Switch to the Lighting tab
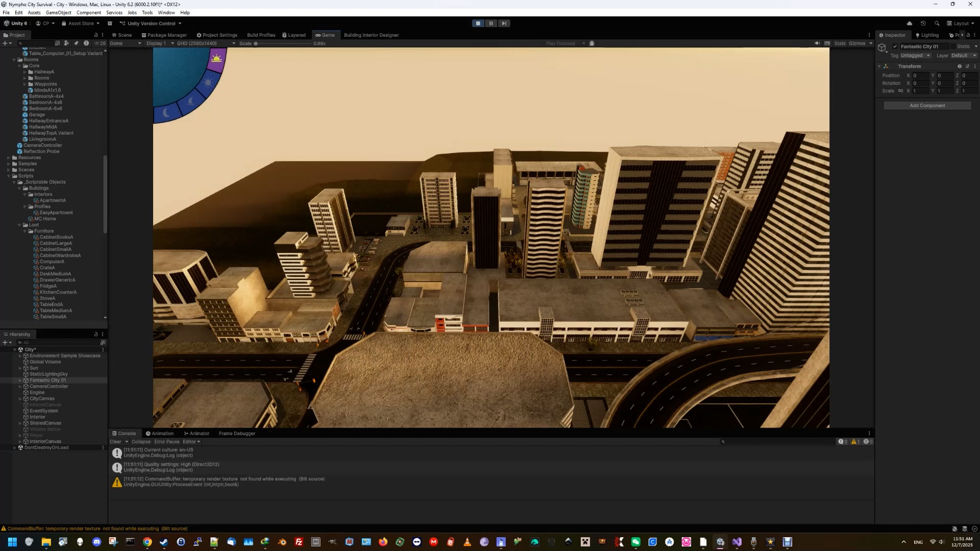The width and height of the screenshot is (980, 551). (927, 35)
